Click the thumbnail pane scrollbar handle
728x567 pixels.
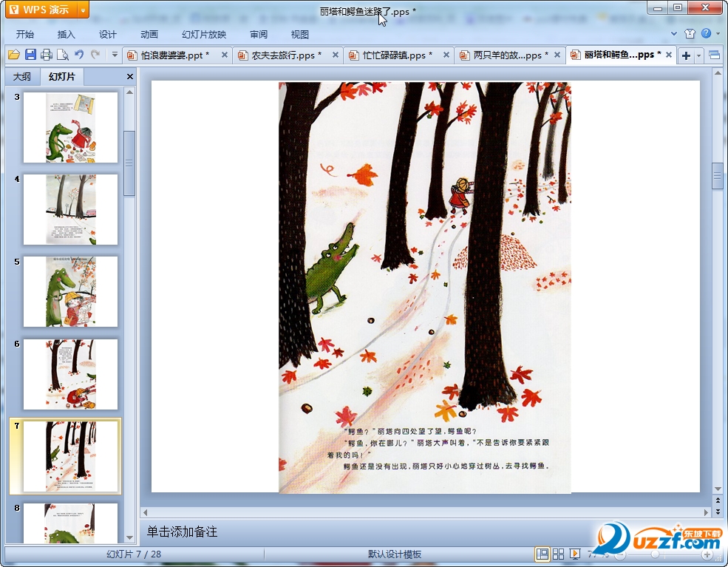tap(129, 163)
